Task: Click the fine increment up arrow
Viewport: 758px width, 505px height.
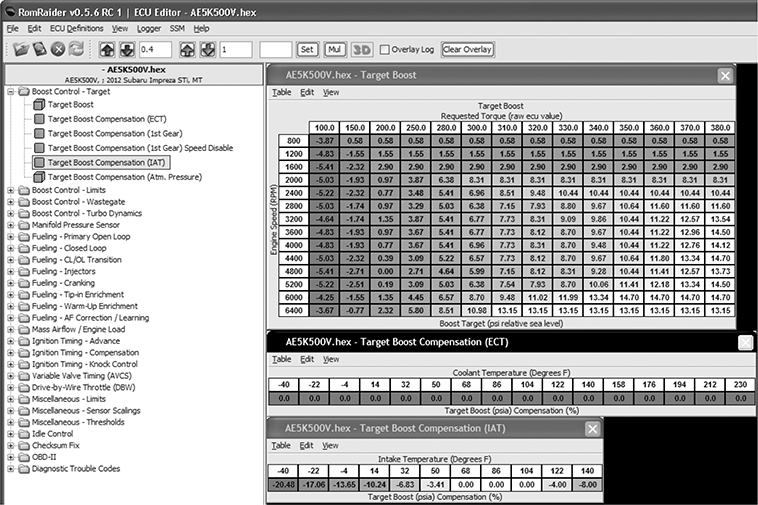Action: click(x=107, y=48)
